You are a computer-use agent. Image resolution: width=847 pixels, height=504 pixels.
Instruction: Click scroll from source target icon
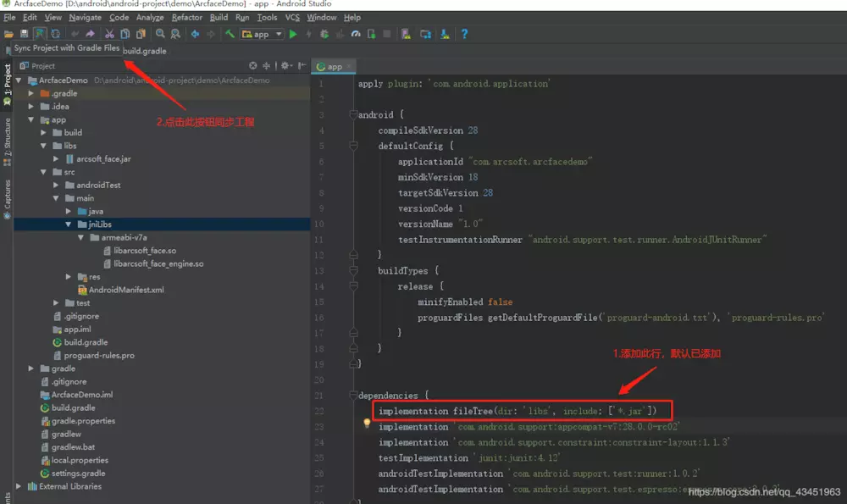coord(252,66)
